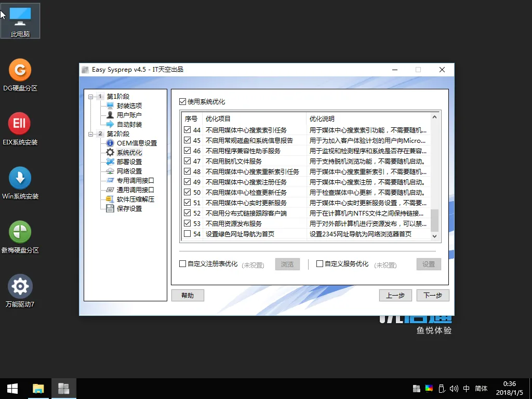Image resolution: width=532 pixels, height=399 pixels.
Task: Open the 此电脑 desktop icon
Action: [20, 20]
